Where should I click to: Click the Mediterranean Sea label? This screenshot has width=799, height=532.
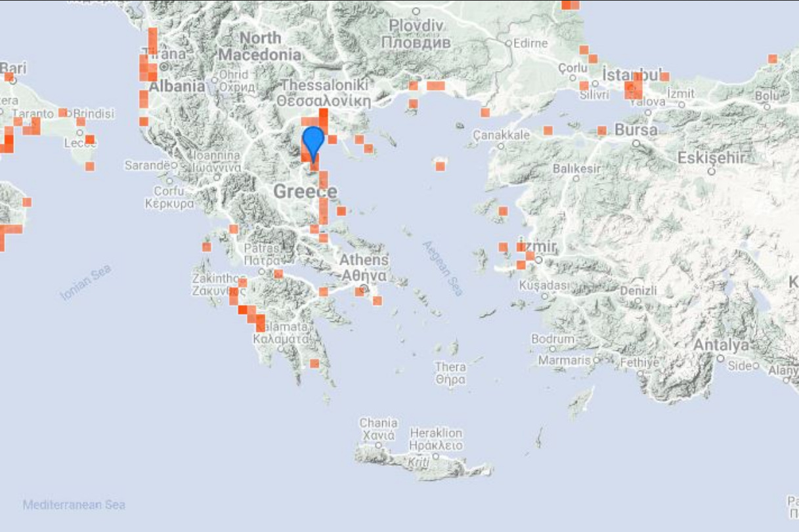(x=74, y=504)
